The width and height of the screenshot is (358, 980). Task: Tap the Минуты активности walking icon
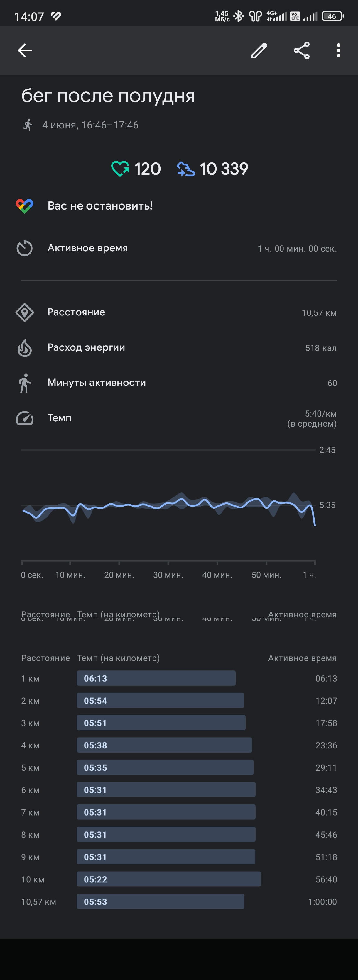(x=25, y=383)
